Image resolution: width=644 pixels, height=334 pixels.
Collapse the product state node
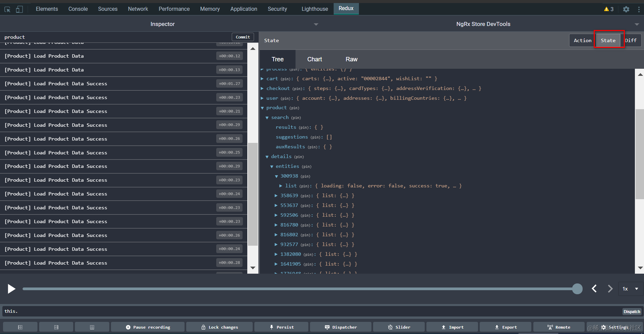(262, 108)
